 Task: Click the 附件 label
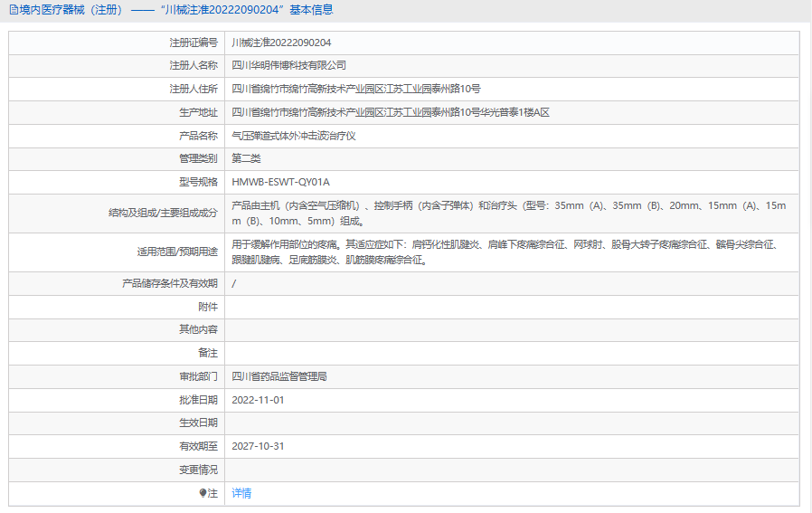coord(208,307)
